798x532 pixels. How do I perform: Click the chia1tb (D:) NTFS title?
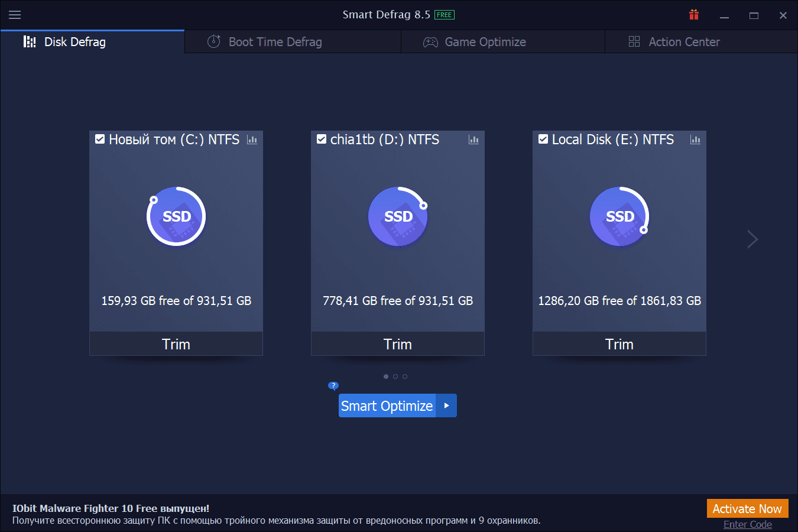385,140
